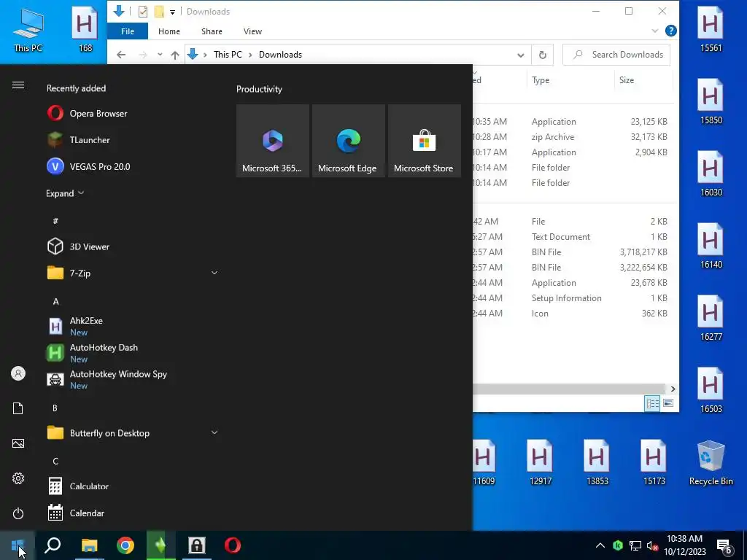Open Documents from Start sidebar
This screenshot has width=747, height=560.
(x=18, y=408)
